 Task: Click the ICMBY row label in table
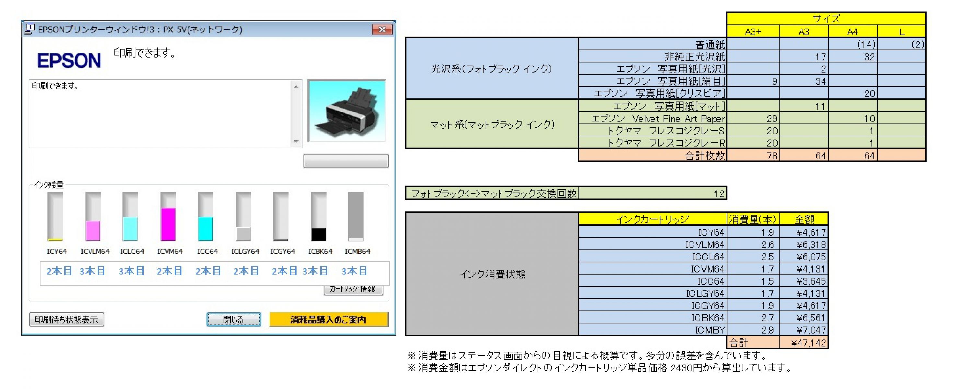[x=652, y=330]
